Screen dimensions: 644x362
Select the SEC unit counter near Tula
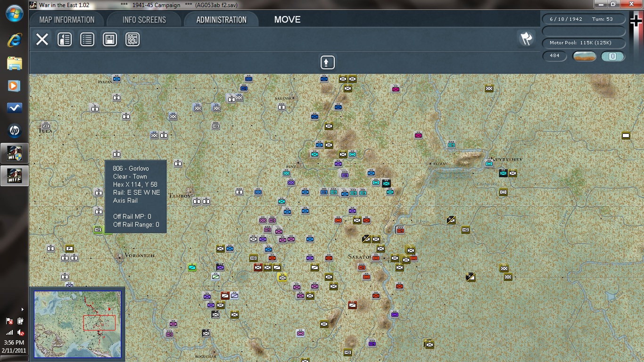(x=46, y=126)
